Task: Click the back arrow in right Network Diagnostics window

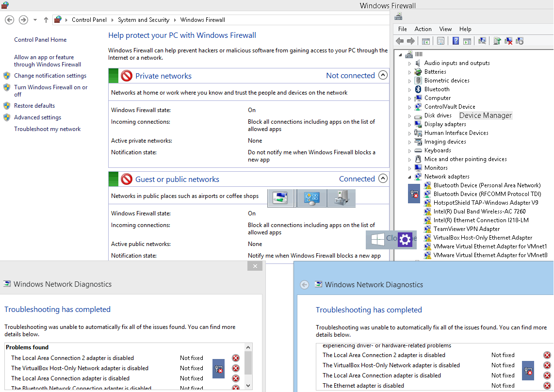Action: [305, 285]
